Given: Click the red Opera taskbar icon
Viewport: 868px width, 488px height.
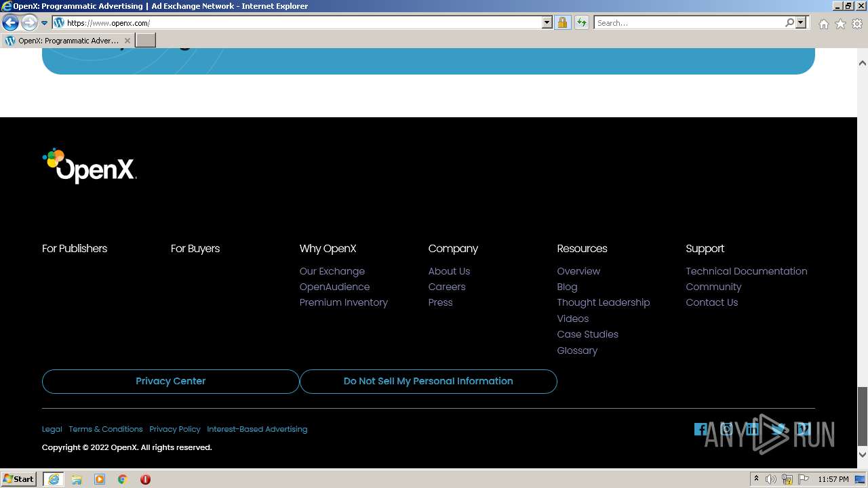Looking at the screenshot, I should [x=145, y=479].
